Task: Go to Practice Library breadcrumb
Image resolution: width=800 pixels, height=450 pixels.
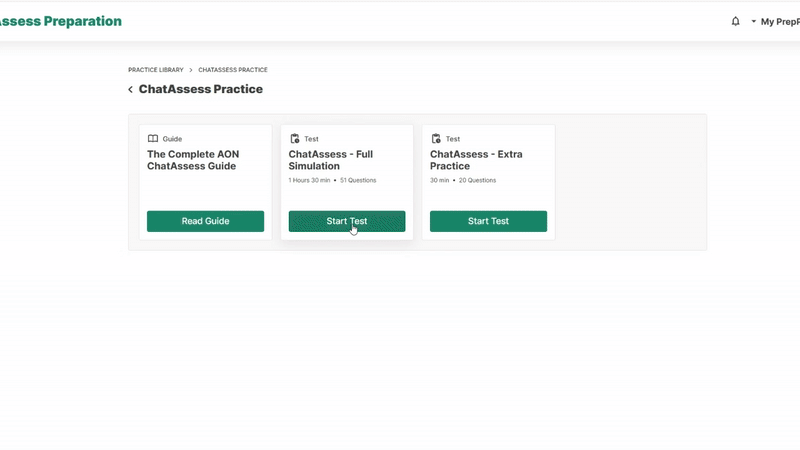Action: [x=156, y=70]
